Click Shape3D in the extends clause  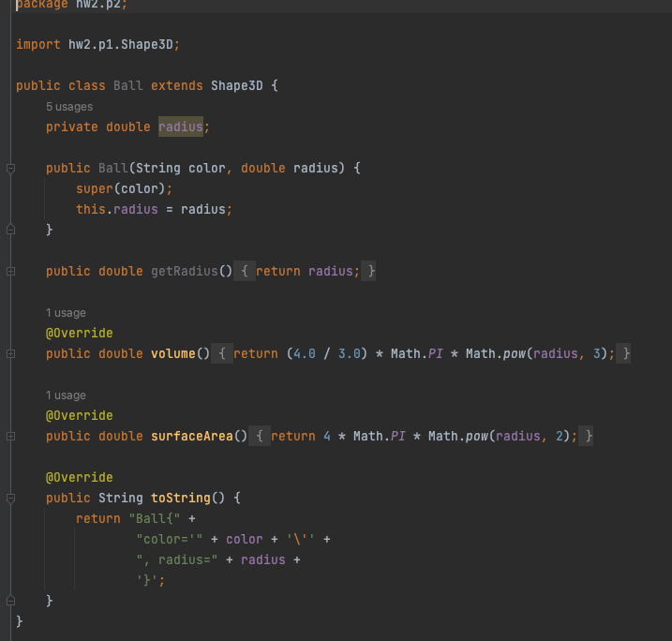click(236, 85)
